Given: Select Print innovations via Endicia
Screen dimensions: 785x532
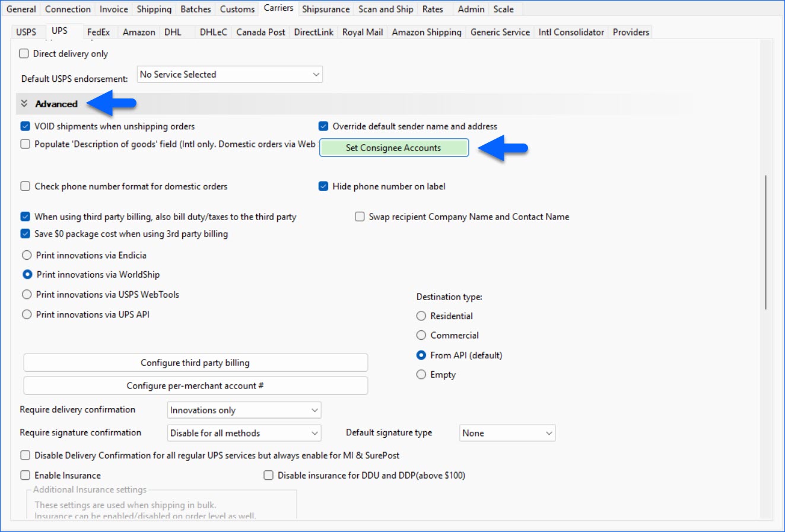Looking at the screenshot, I should coord(27,256).
